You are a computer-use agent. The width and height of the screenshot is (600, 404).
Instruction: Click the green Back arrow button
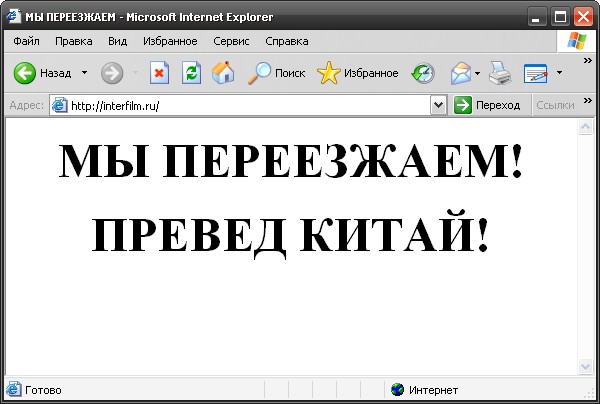tap(24, 73)
